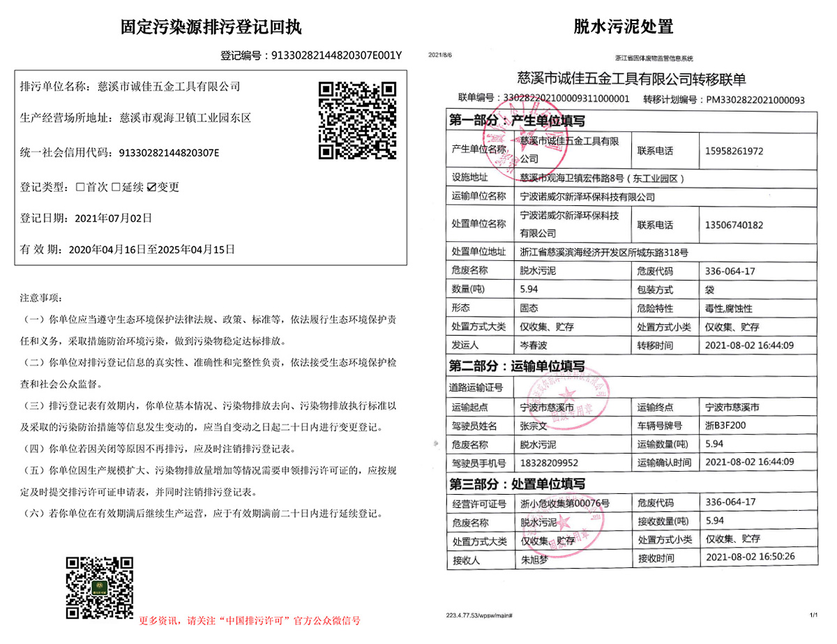This screenshot has height=644, width=837.
Task: Click the 转移联单 document title
Action: click(632, 77)
